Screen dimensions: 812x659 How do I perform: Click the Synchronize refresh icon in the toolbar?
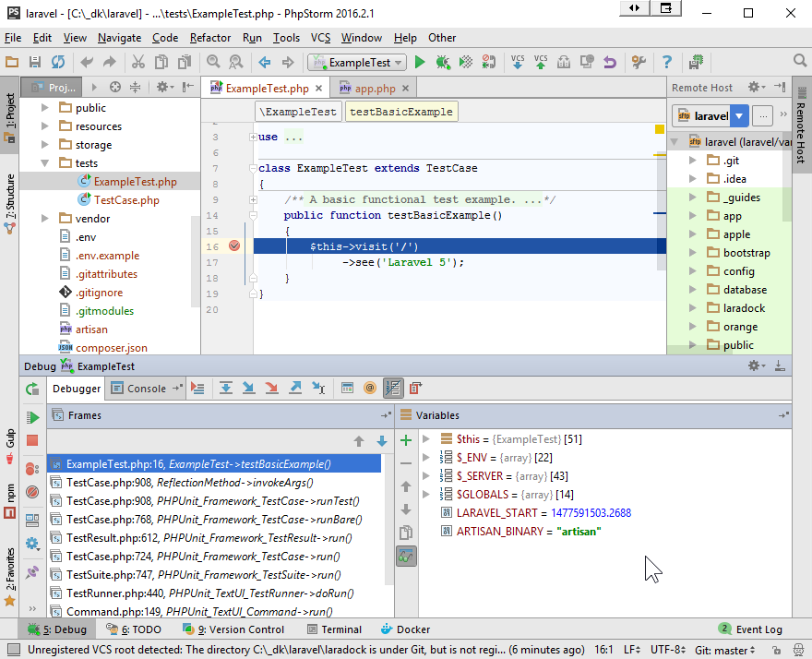point(59,64)
